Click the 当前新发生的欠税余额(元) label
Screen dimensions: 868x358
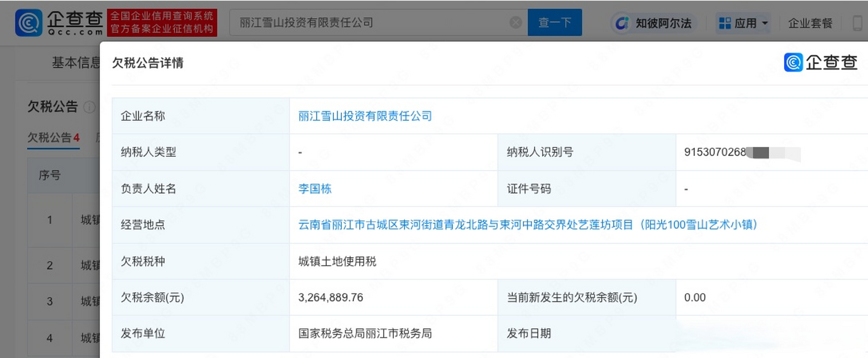click(572, 297)
